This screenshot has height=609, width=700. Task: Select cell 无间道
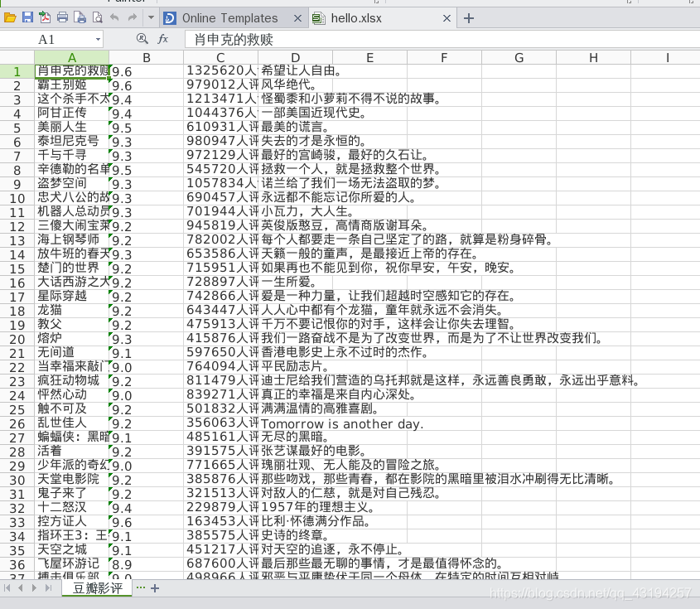click(x=72, y=353)
